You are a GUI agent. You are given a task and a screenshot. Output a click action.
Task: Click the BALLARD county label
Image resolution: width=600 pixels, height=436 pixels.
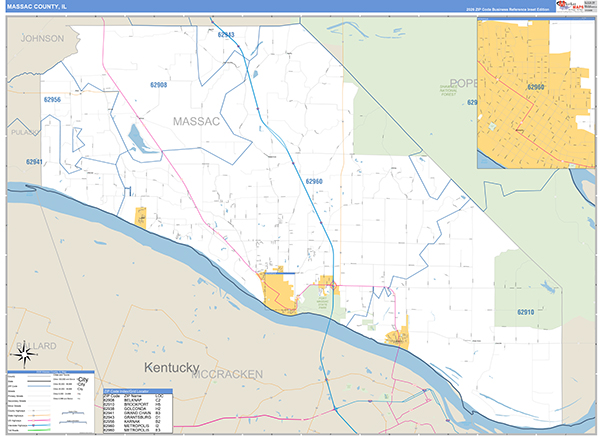pos(36,346)
